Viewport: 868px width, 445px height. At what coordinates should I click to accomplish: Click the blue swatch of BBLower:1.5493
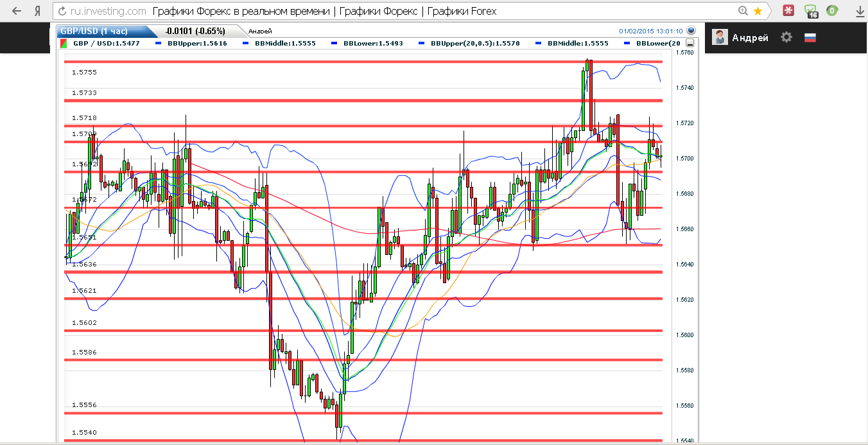pos(334,43)
